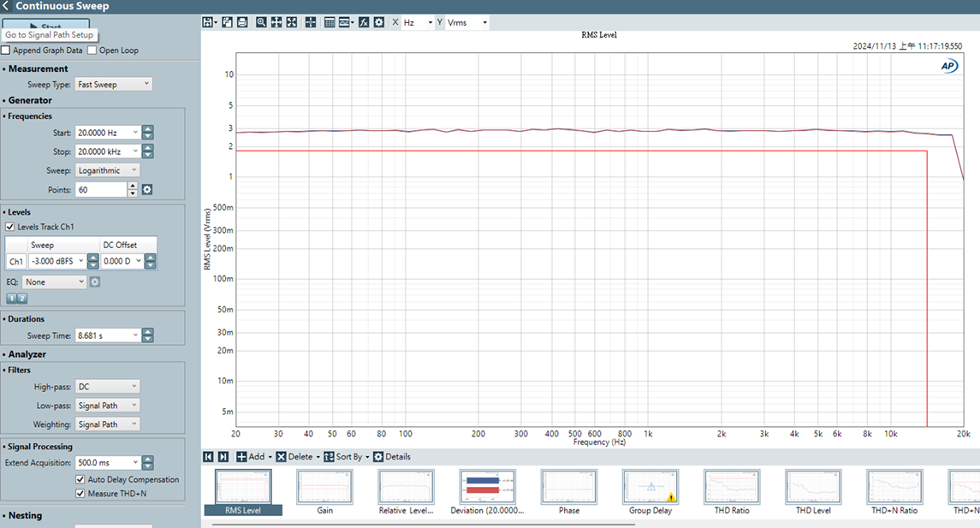
Task: Open the graph data table icon
Action: [330, 22]
